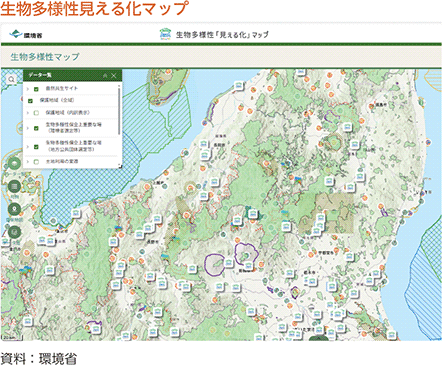Expand the 自然共生サイト layer group arrow
The height and width of the screenshot is (365, 442).
tap(28, 89)
